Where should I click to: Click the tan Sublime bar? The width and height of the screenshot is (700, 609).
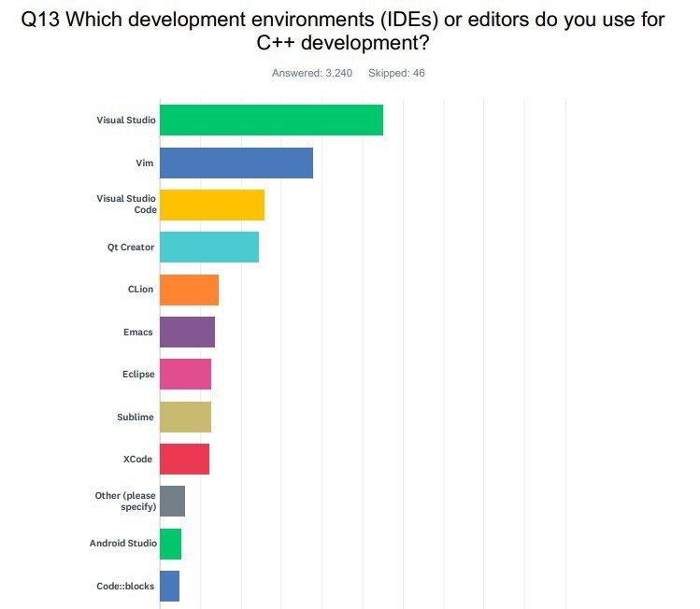tap(185, 417)
